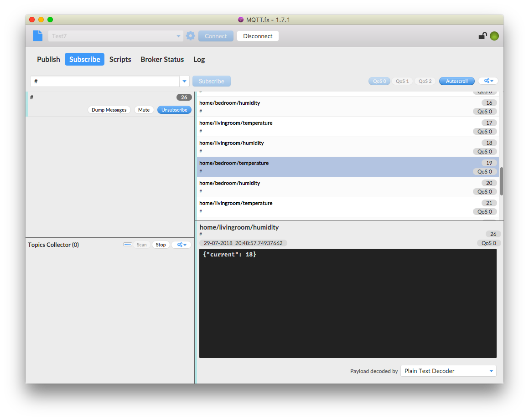Select QoS 1 subscription level
Screen dimensions: 529x420
point(402,81)
